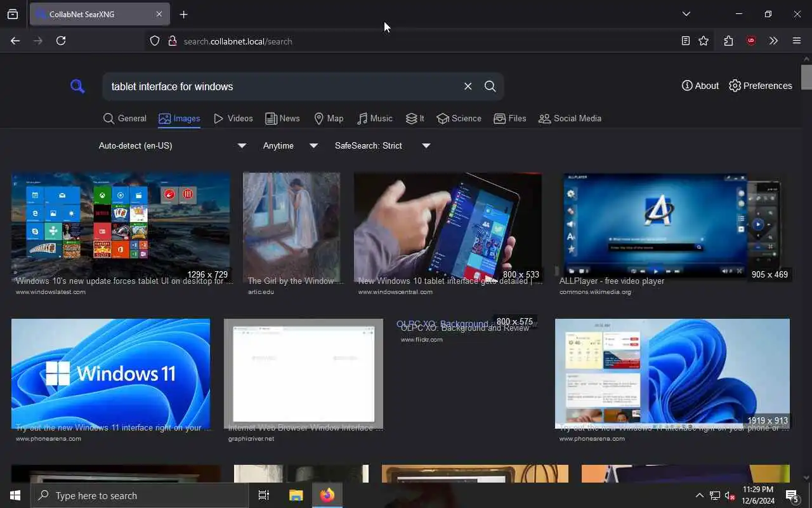Open the Preferences page
Image resolution: width=812 pixels, height=508 pixels.
click(x=760, y=86)
